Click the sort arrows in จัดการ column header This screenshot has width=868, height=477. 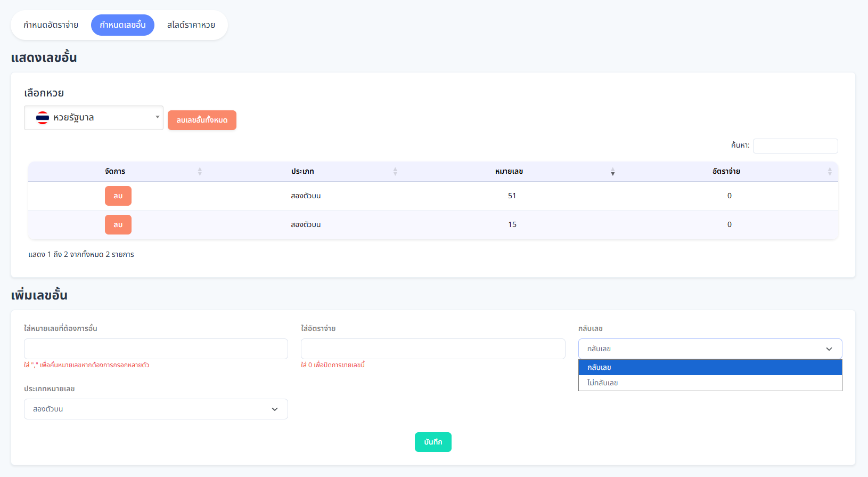click(x=200, y=172)
